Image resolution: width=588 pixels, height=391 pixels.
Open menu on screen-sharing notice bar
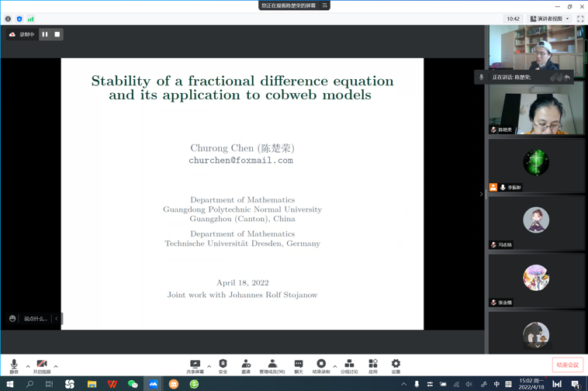(325, 5)
